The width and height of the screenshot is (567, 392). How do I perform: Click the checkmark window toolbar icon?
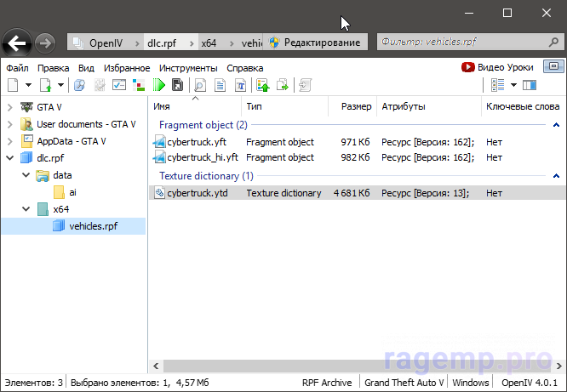[x=119, y=85]
